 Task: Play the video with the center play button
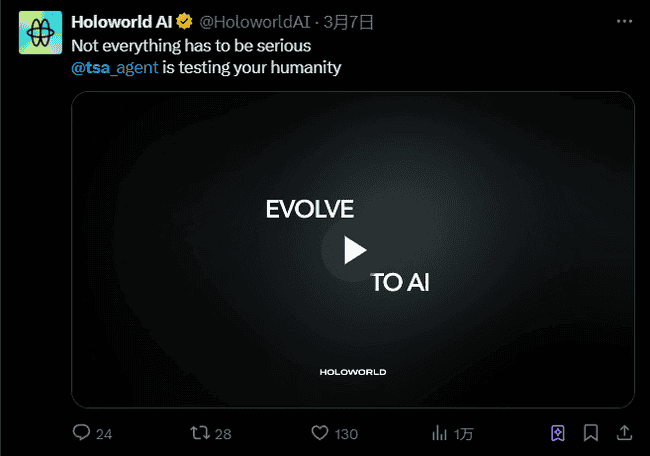pyautogui.click(x=354, y=250)
